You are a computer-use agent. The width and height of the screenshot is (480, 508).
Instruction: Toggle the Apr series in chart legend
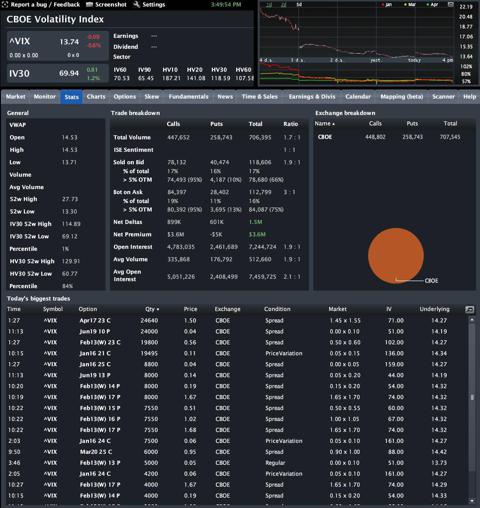click(432, 5)
